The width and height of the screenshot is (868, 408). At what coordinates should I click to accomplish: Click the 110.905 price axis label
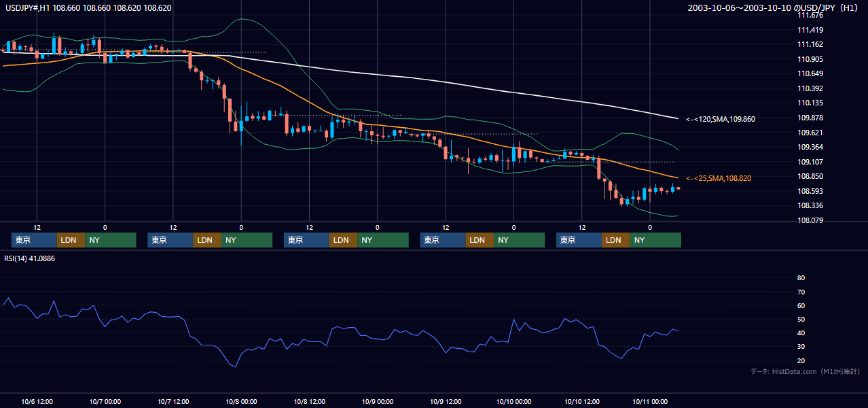point(810,59)
